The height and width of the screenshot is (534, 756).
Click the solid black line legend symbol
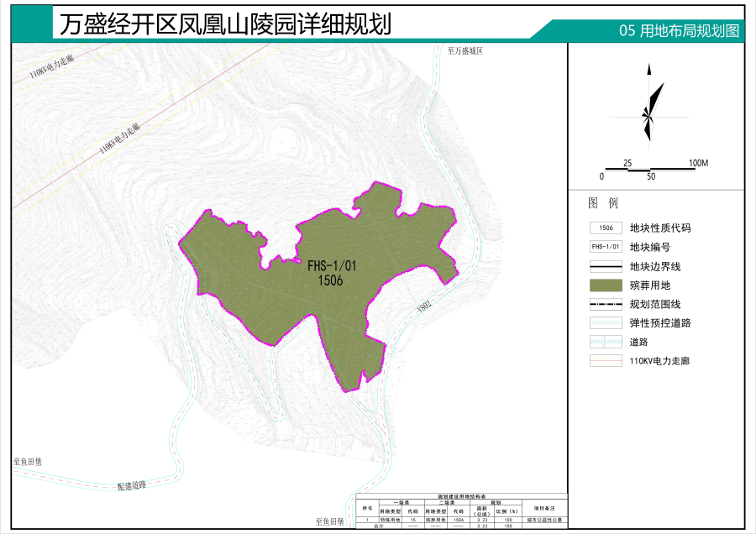point(606,266)
